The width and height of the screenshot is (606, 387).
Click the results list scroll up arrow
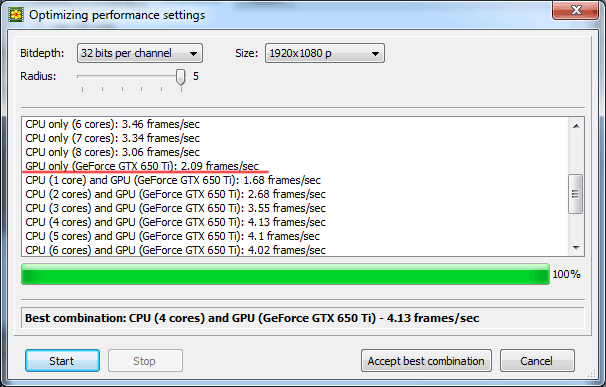pos(576,126)
